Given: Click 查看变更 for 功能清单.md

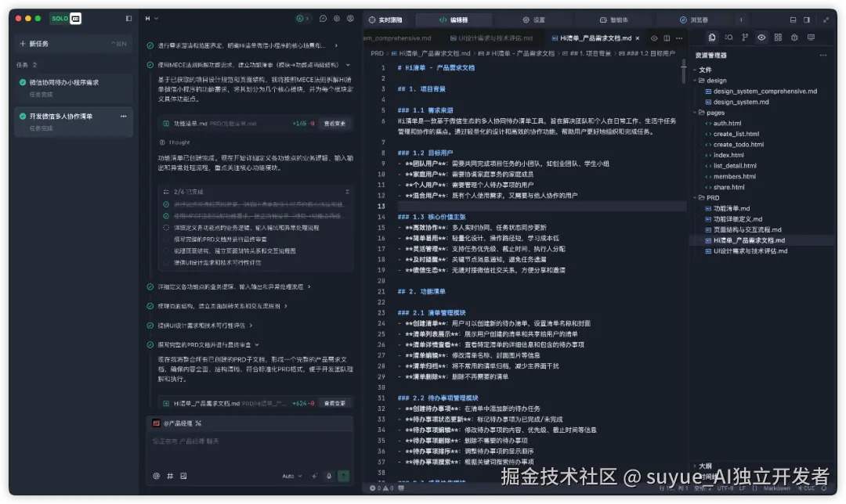Looking at the screenshot, I should (334, 124).
